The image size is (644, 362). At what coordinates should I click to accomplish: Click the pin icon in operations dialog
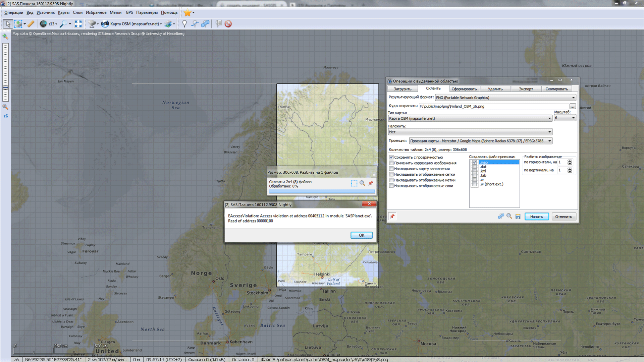pyautogui.click(x=392, y=217)
